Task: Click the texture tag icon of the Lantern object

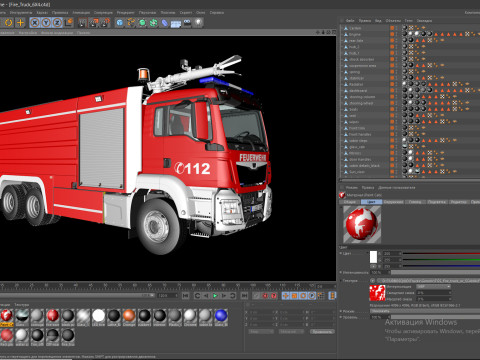Action: 404,28
